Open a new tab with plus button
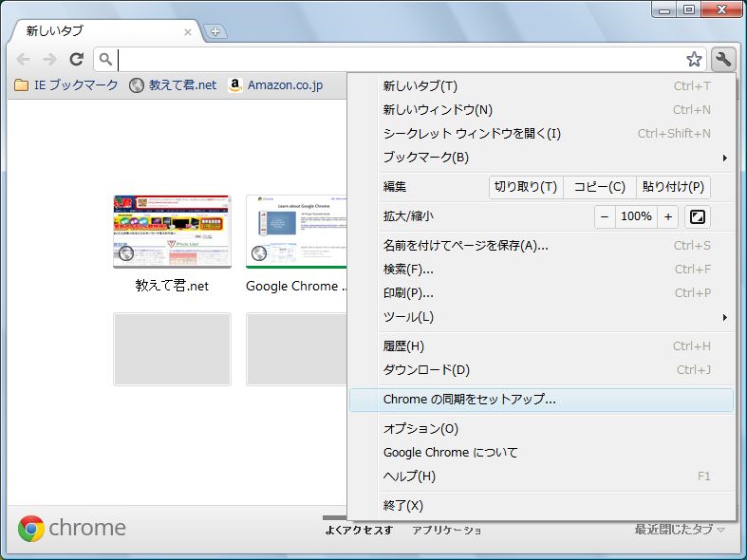Image resolution: width=747 pixels, height=560 pixels. coord(215,32)
